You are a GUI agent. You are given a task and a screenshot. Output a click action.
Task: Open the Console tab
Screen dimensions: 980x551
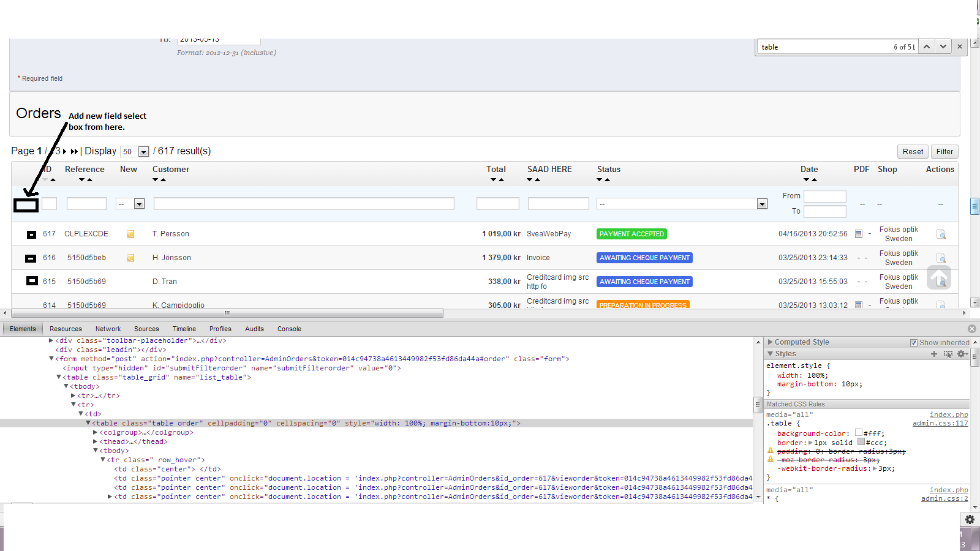coord(289,329)
